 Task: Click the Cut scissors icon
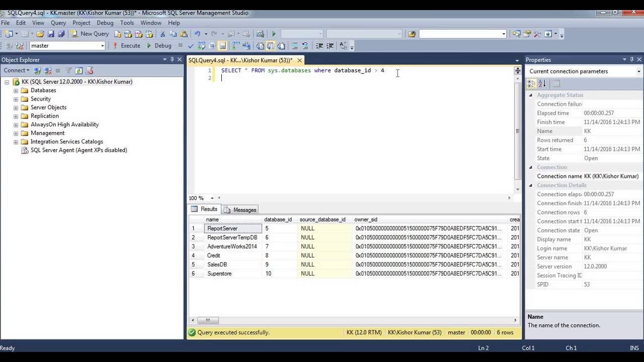click(x=163, y=34)
